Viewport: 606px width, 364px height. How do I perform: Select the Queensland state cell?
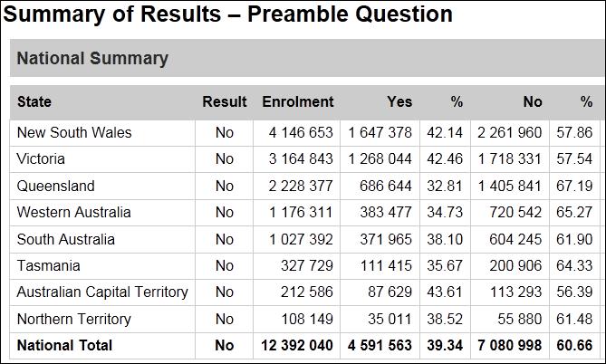pos(55,186)
